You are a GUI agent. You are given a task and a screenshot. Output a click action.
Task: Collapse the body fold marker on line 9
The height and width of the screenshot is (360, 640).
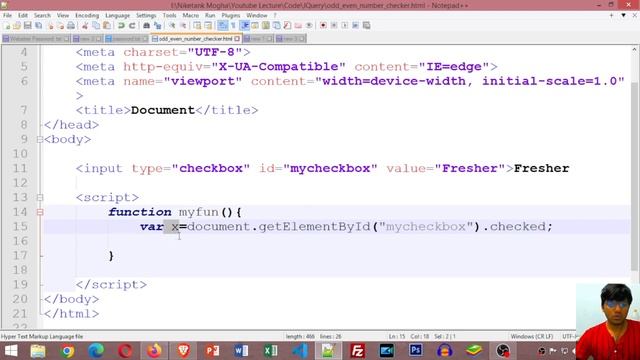[x=40, y=140]
